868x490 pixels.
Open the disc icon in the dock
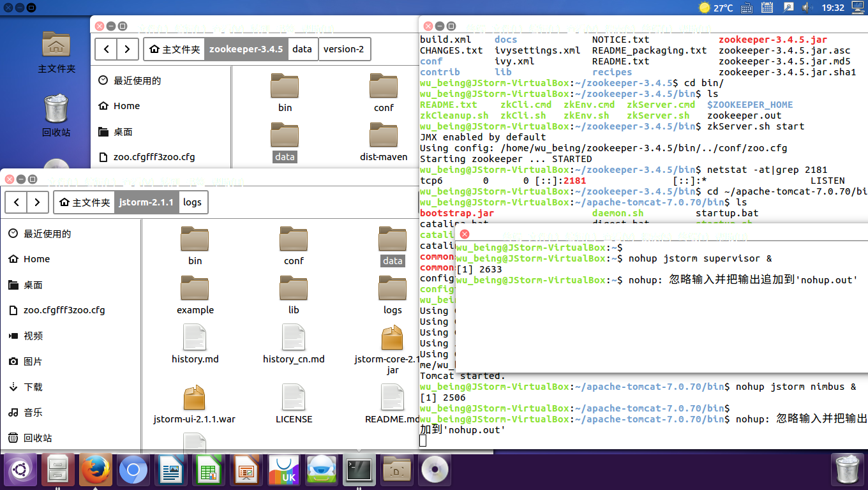tap(435, 471)
